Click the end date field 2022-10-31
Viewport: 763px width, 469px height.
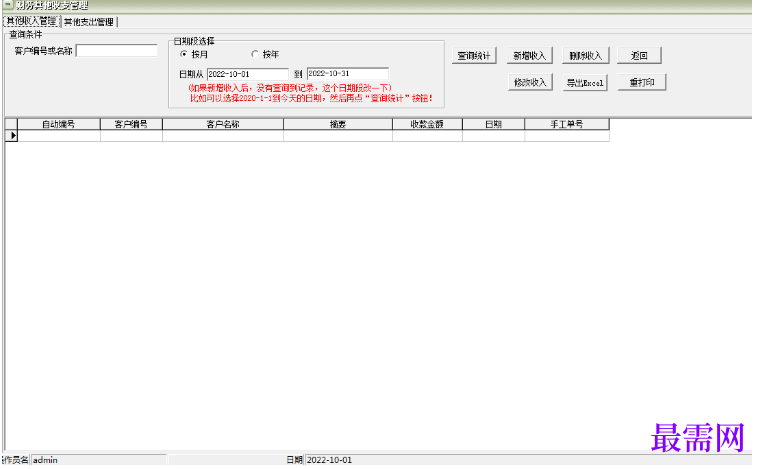click(x=348, y=73)
